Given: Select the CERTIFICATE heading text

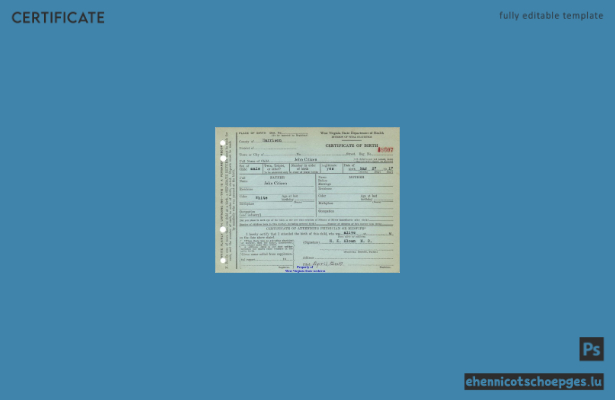Looking at the screenshot, I should click(x=58, y=18).
